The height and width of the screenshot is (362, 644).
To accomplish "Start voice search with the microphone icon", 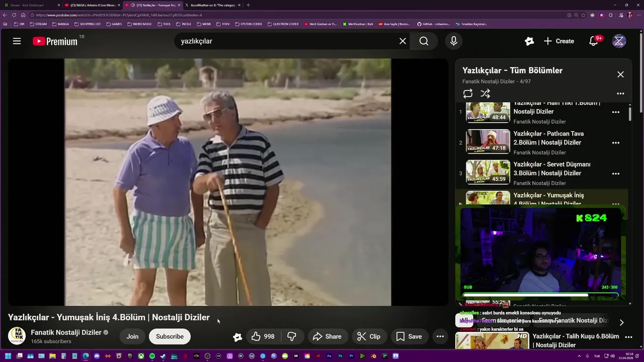I will pyautogui.click(x=454, y=41).
